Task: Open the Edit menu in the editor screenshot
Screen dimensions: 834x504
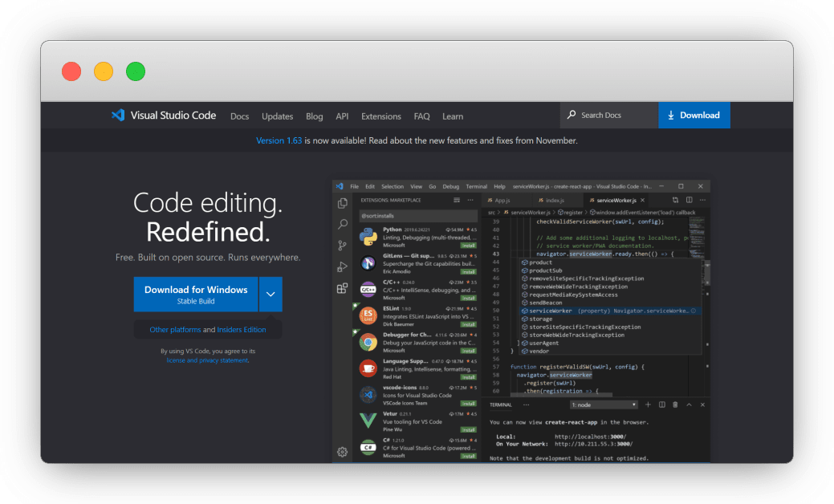Action: 370,187
